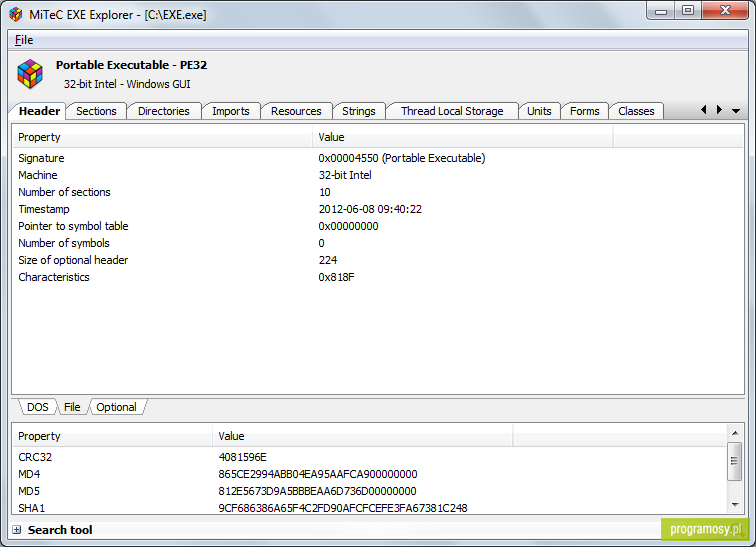
Task: Open the Imports tab
Action: (231, 111)
